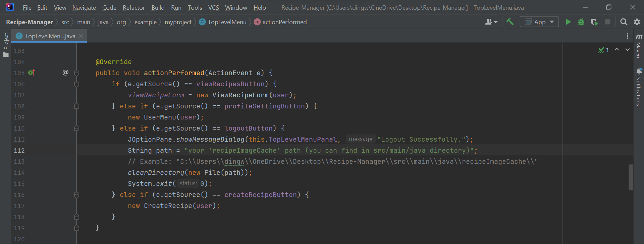The width and height of the screenshot is (644, 244).
Task: Click the main breadcrumb
Action: tap(84, 22)
